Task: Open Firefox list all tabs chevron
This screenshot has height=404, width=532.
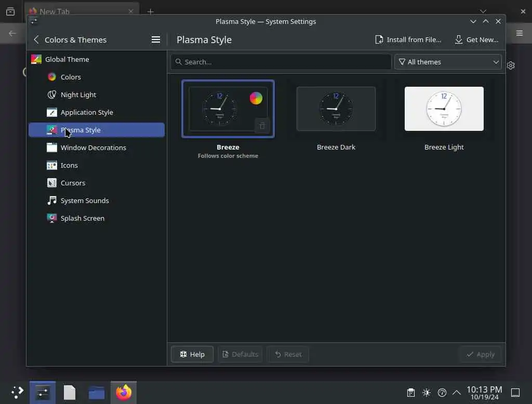Action: pos(483,11)
